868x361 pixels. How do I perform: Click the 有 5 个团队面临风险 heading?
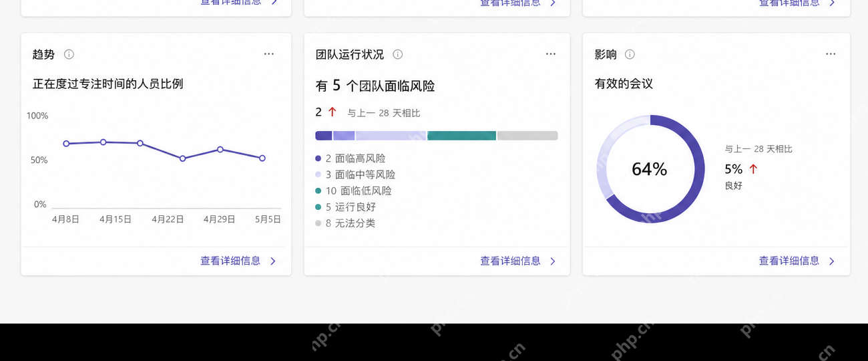coord(375,86)
